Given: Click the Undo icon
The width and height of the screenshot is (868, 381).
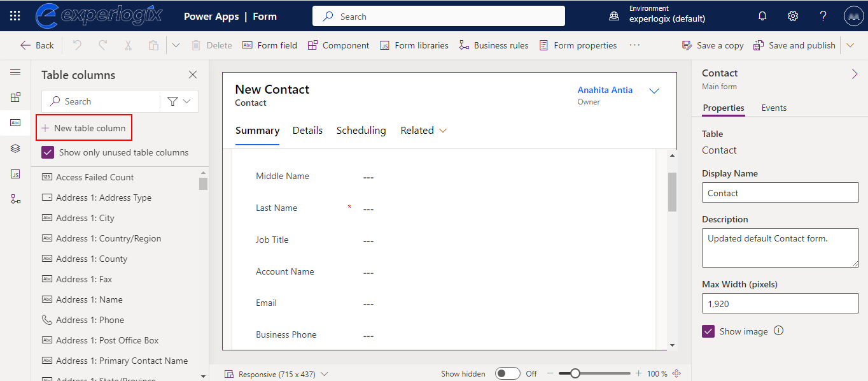Looking at the screenshot, I should [x=77, y=45].
